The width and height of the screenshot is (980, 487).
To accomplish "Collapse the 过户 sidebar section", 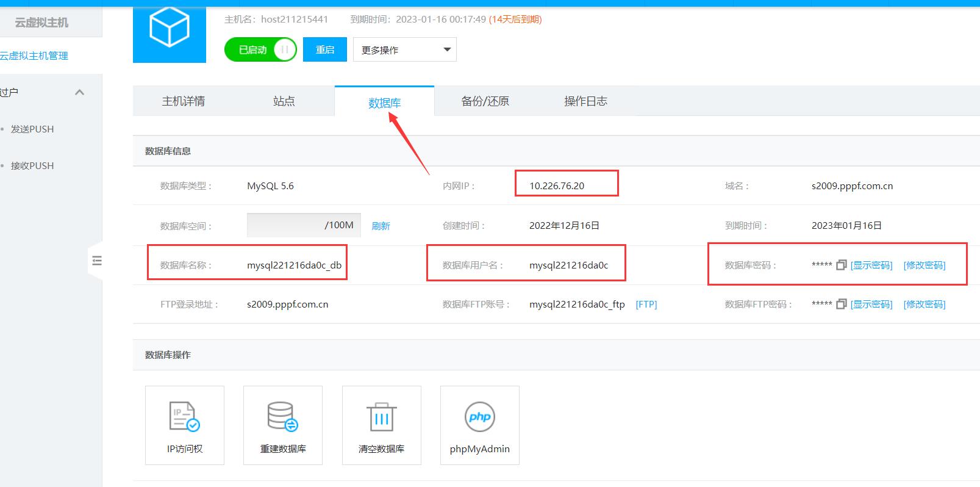I will [x=79, y=93].
